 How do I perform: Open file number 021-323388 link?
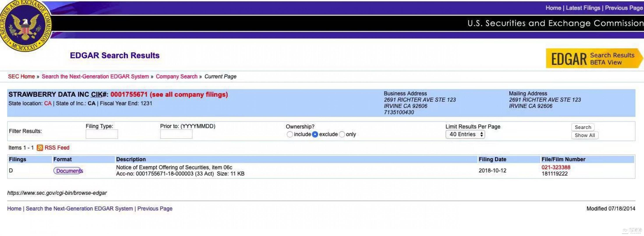556,167
